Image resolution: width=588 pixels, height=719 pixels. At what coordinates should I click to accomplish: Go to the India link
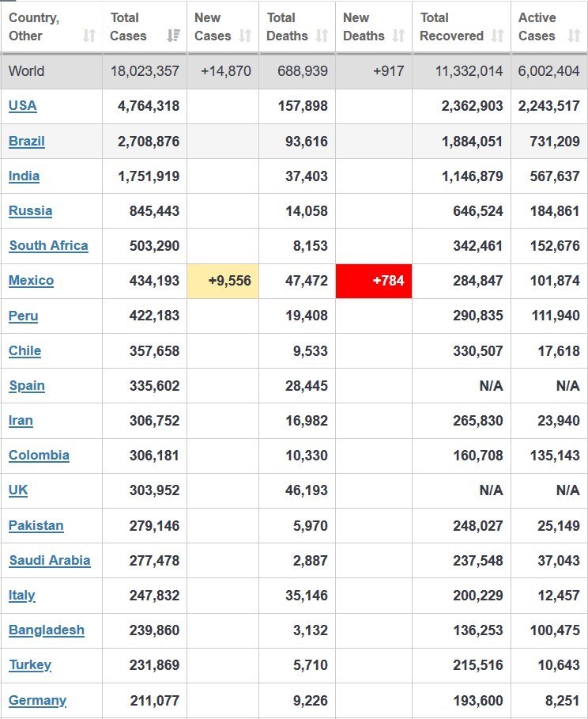point(24,176)
